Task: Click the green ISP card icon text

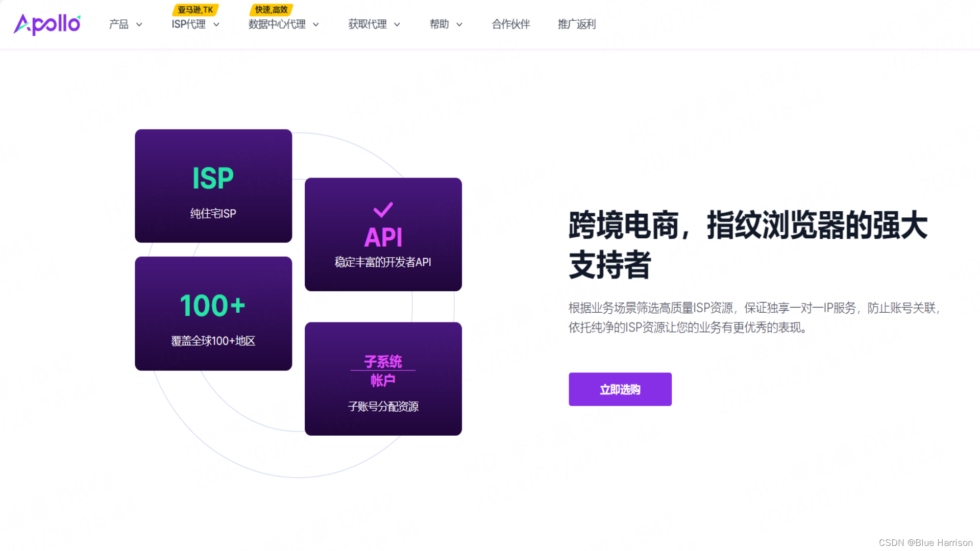Action: pos(213,179)
